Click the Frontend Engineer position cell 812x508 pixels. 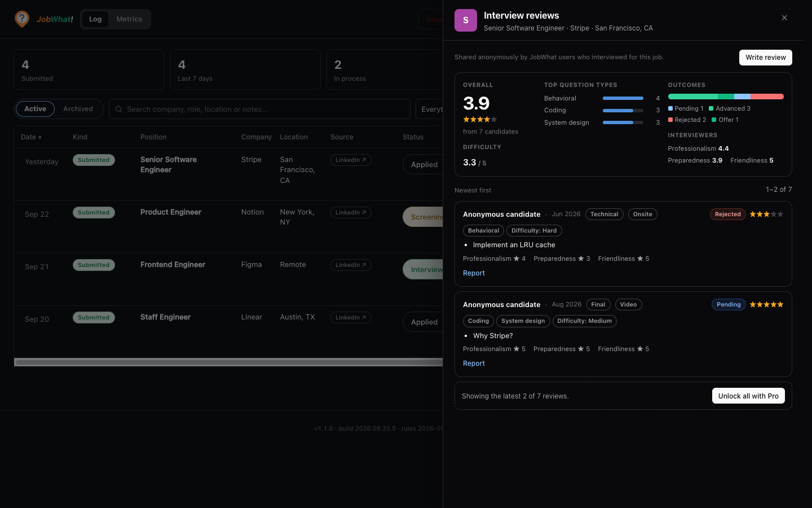(x=173, y=265)
